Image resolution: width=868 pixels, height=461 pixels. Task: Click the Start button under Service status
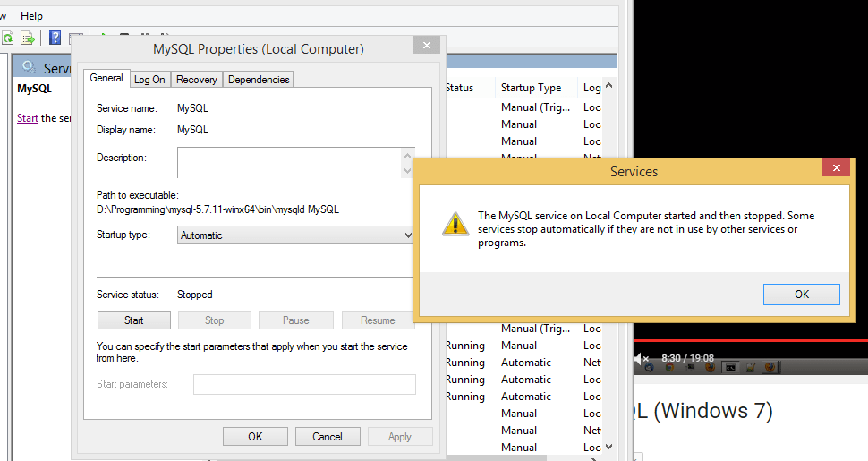[x=134, y=320]
